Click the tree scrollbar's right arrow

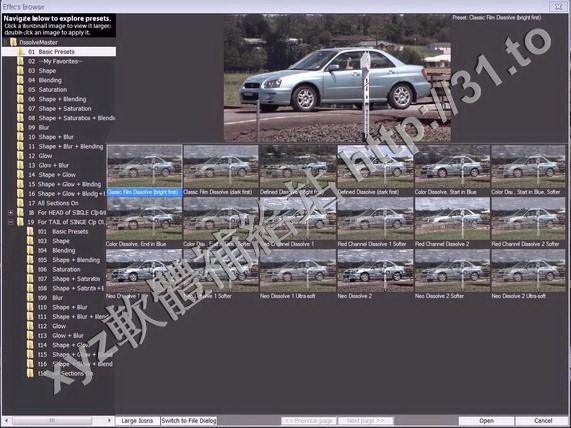click(109, 420)
